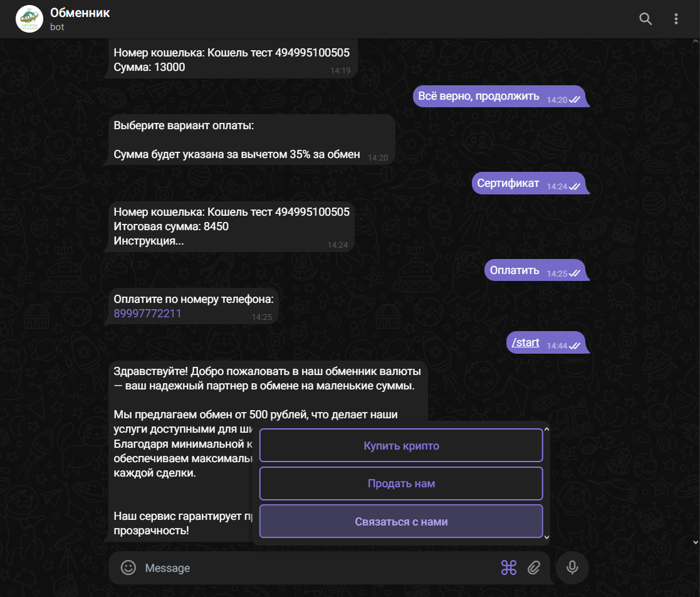This screenshot has height=597, width=700.
Task: Open the bot commands menu icon
Action: click(x=509, y=568)
